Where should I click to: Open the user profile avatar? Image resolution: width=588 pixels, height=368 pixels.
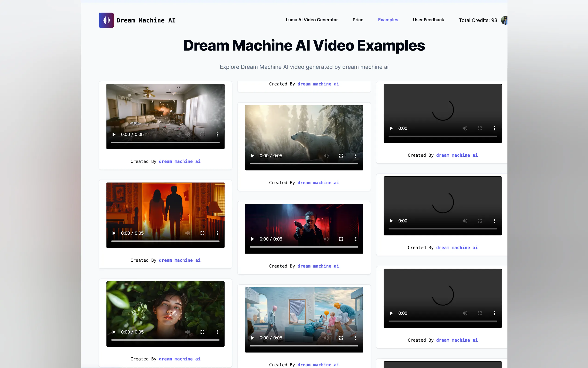[504, 20]
